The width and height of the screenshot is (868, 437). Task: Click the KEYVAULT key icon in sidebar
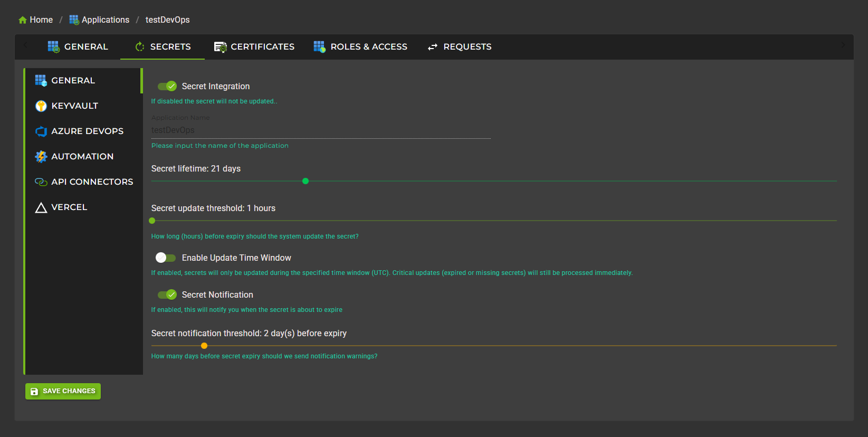[x=41, y=106]
